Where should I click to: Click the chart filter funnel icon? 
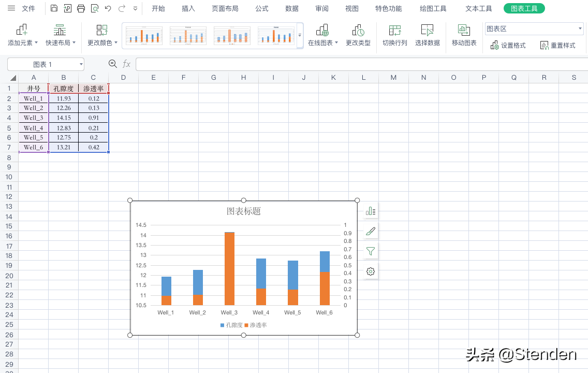[x=371, y=251]
